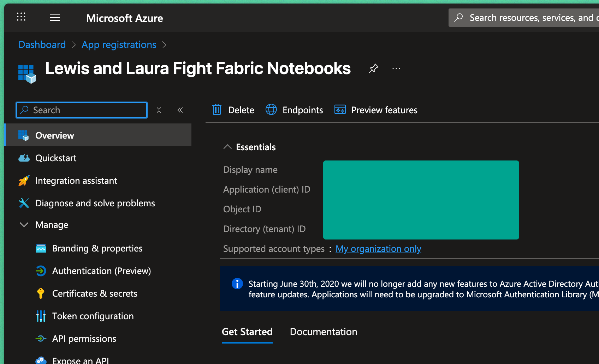Click the Lewis and Laura Fight Fabric Notebooks title
599x364 pixels.
[x=198, y=68]
